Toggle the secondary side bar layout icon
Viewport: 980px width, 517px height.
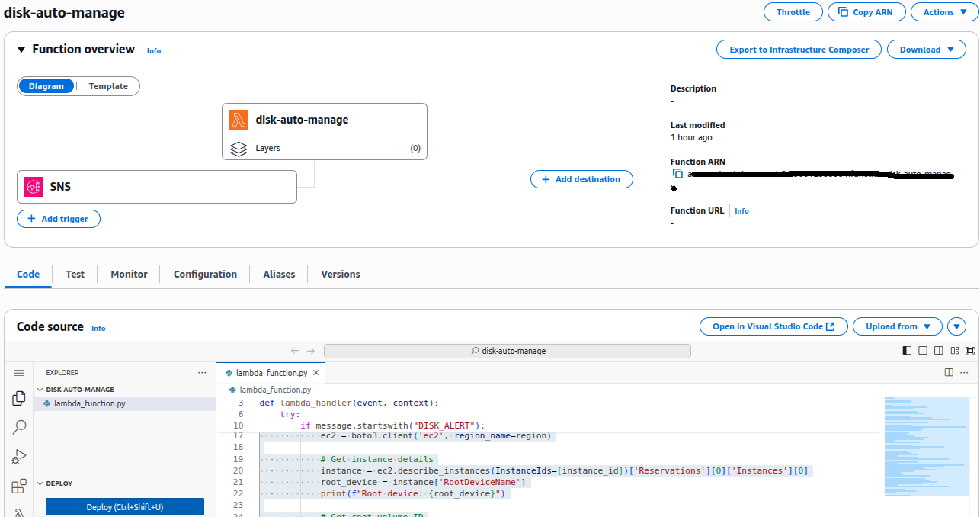[x=938, y=351]
